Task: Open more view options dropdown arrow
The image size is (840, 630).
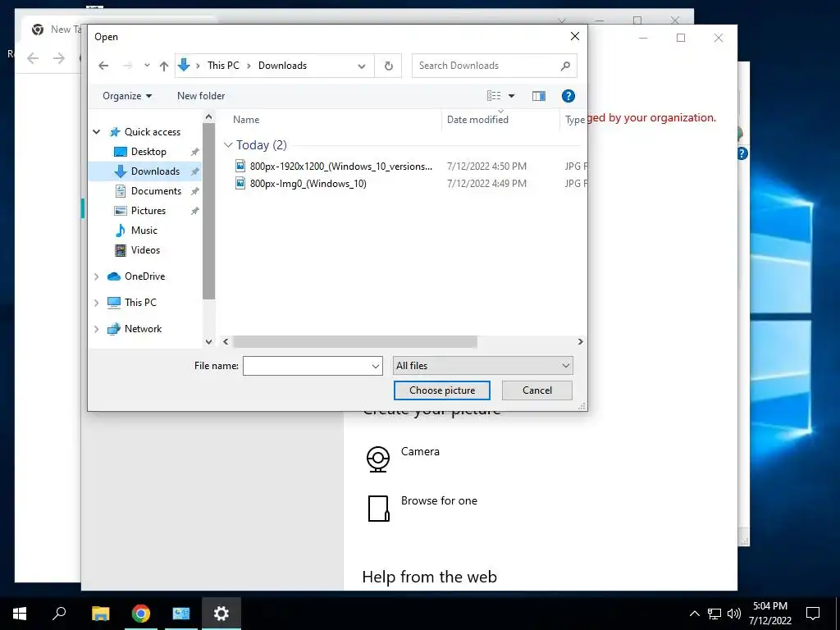Action: (511, 96)
